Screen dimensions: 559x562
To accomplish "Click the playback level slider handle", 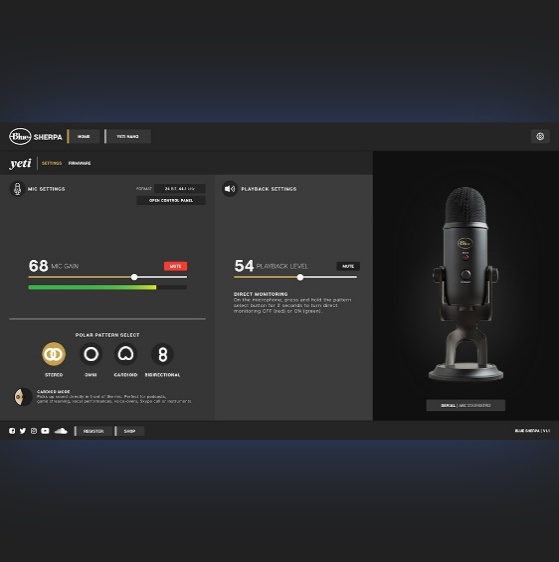I will (x=300, y=277).
